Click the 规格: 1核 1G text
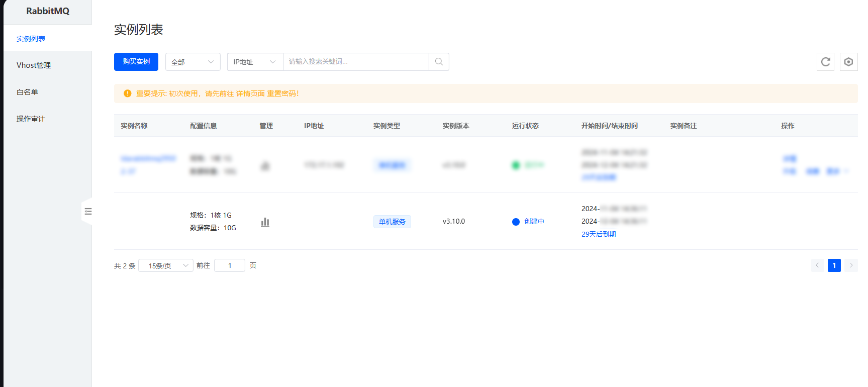The height and width of the screenshot is (387, 868). pos(211,215)
